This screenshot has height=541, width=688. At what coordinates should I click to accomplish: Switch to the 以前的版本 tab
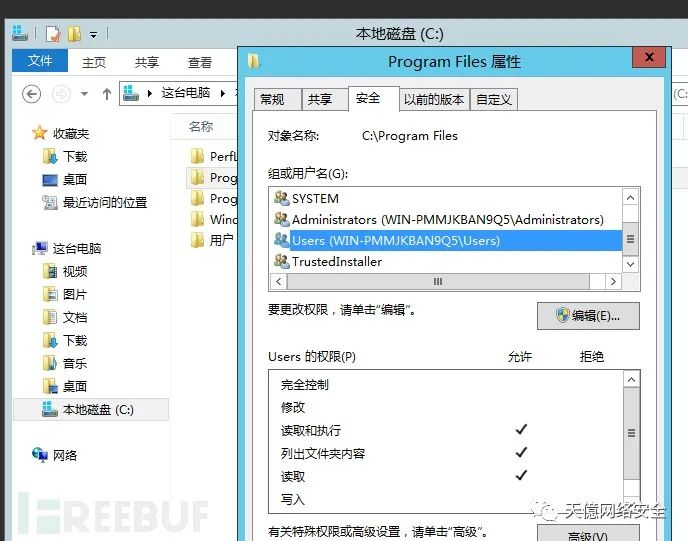tap(434, 100)
